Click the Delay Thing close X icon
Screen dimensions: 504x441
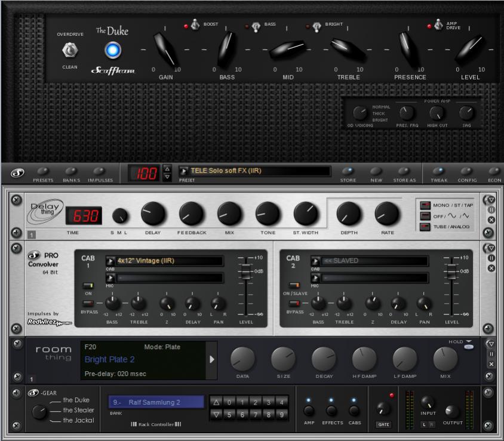coord(491,220)
